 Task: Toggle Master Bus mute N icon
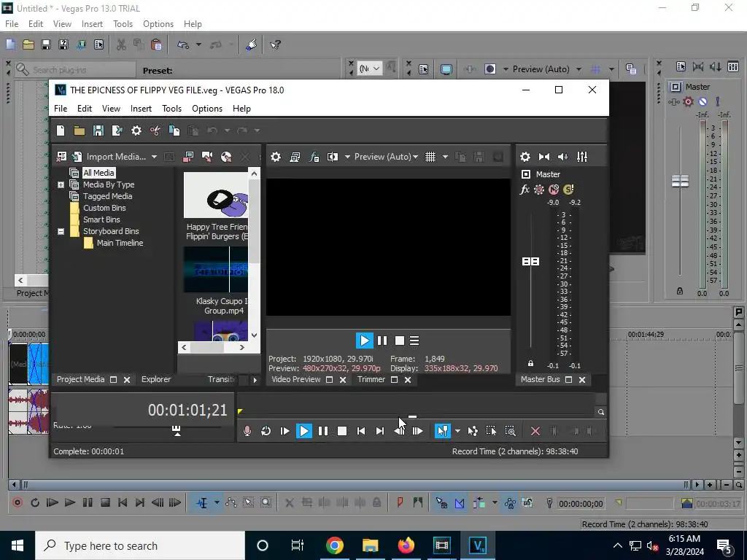(553, 190)
